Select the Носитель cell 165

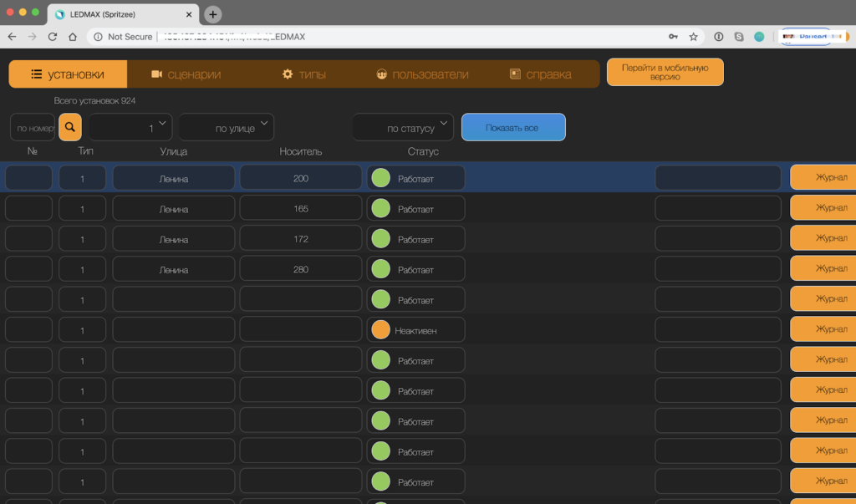click(301, 208)
